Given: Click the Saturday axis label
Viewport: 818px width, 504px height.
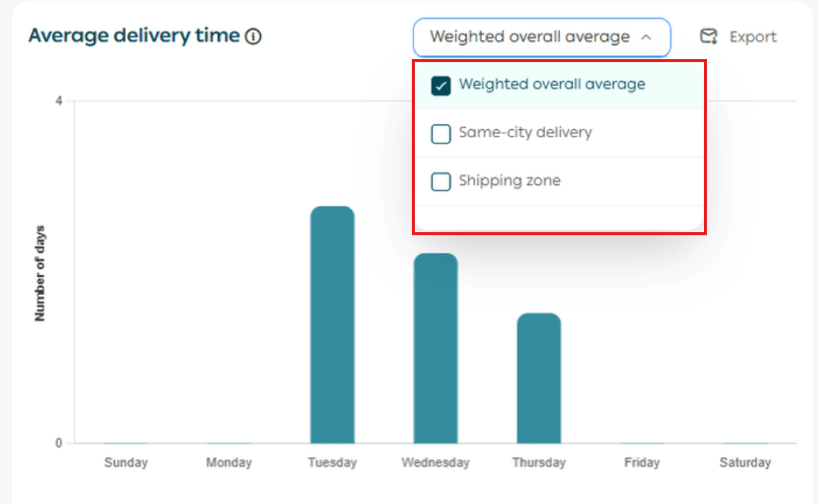Looking at the screenshot, I should (x=745, y=463).
